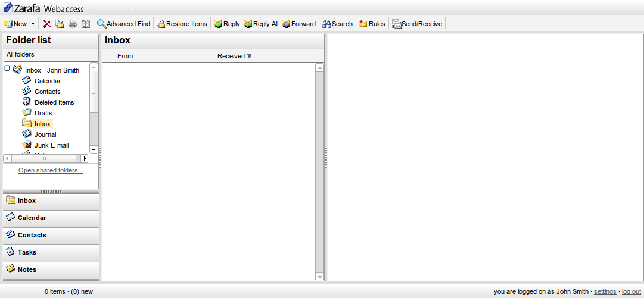The width and height of the screenshot is (644, 298).
Task: Click message list scroll down arrow
Action: (319, 277)
